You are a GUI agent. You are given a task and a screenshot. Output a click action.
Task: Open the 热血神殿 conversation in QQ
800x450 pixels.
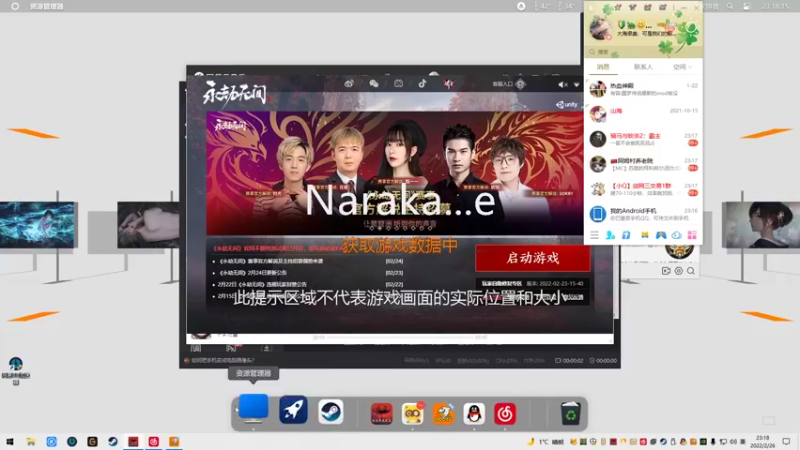coord(643,89)
